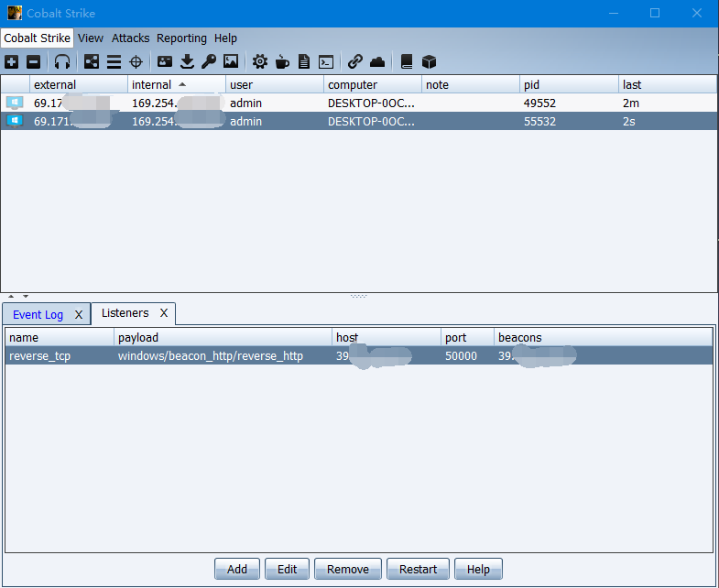719x588 pixels.
Task: Open Host a file link icon
Action: (355, 61)
